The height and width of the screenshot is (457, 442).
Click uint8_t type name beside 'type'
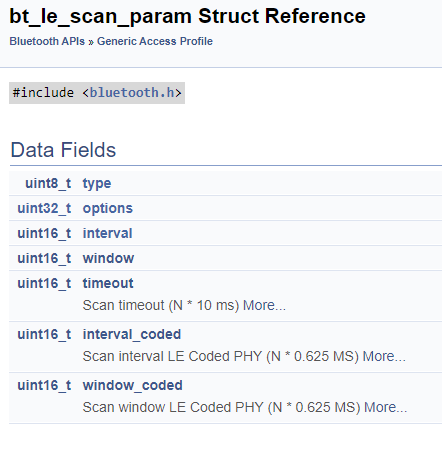click(48, 183)
